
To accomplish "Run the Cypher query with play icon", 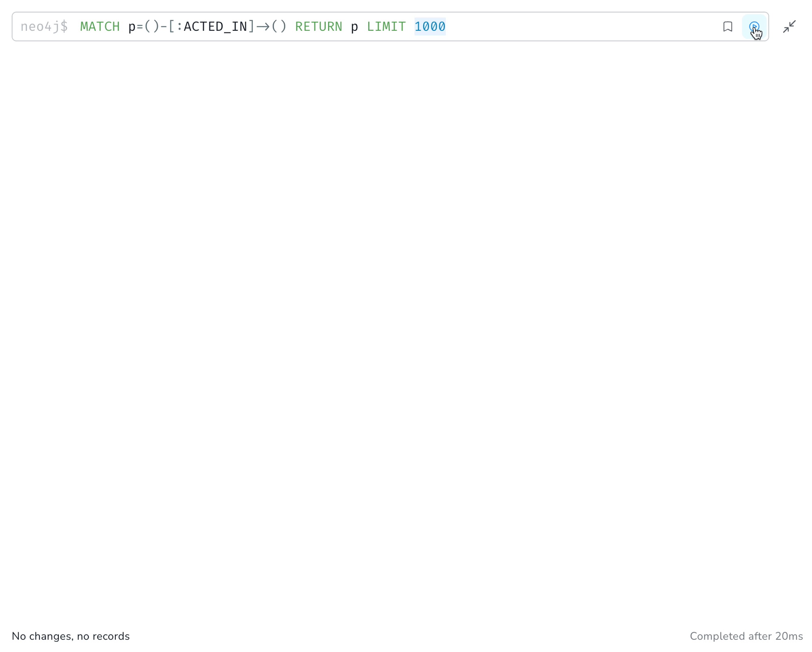I will [754, 27].
